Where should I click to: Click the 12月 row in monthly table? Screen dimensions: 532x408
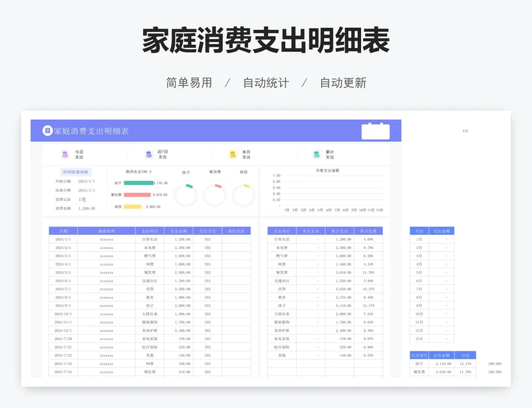coord(432,331)
